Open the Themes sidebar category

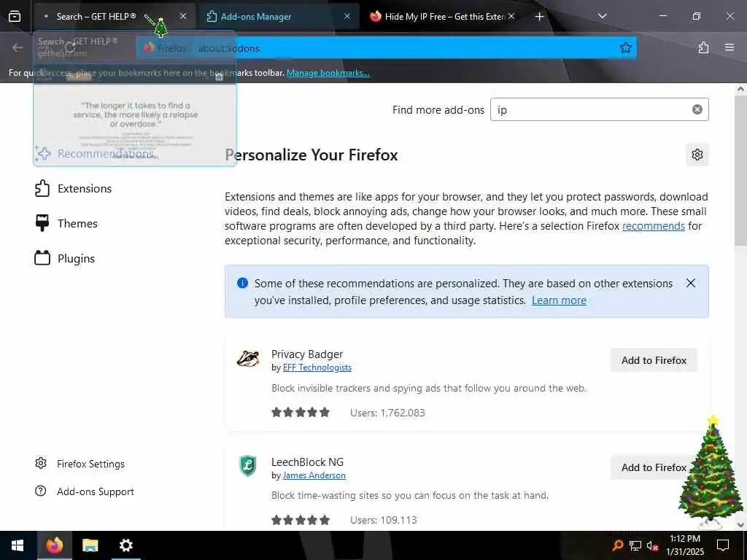(x=66, y=223)
